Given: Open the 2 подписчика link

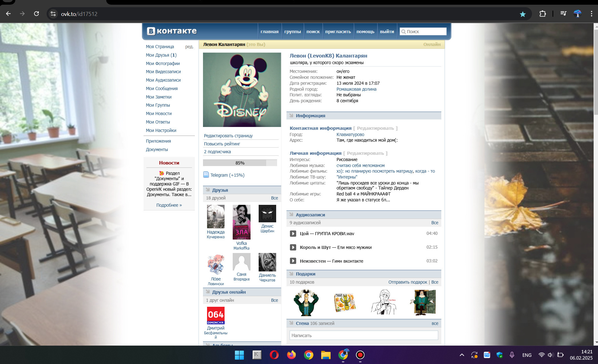Looking at the screenshot, I should (x=217, y=152).
